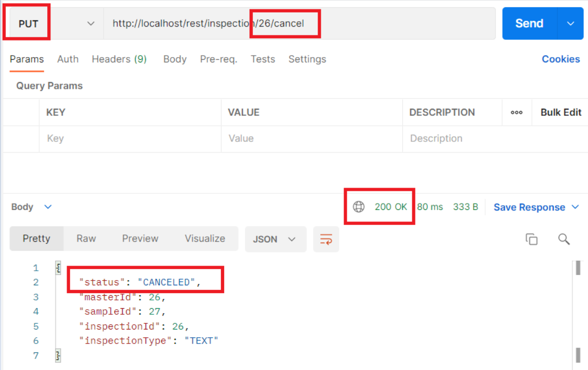Switch to the Headers tab

(119, 59)
